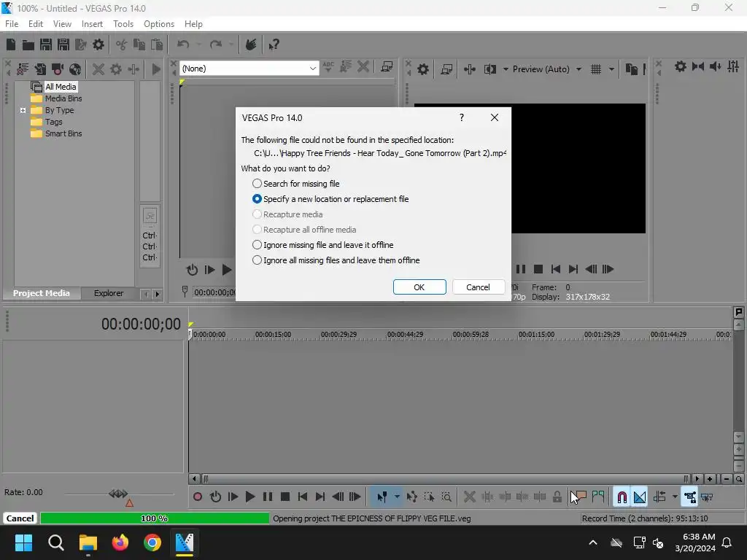The height and width of the screenshot is (560, 747).
Task: Select 'Search for missing file' radio option
Action: (296, 184)
